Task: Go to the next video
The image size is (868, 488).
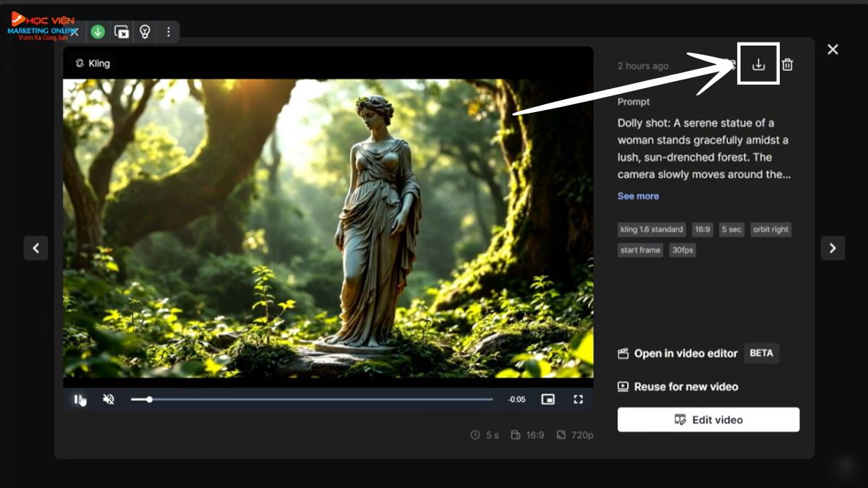Action: tap(833, 248)
